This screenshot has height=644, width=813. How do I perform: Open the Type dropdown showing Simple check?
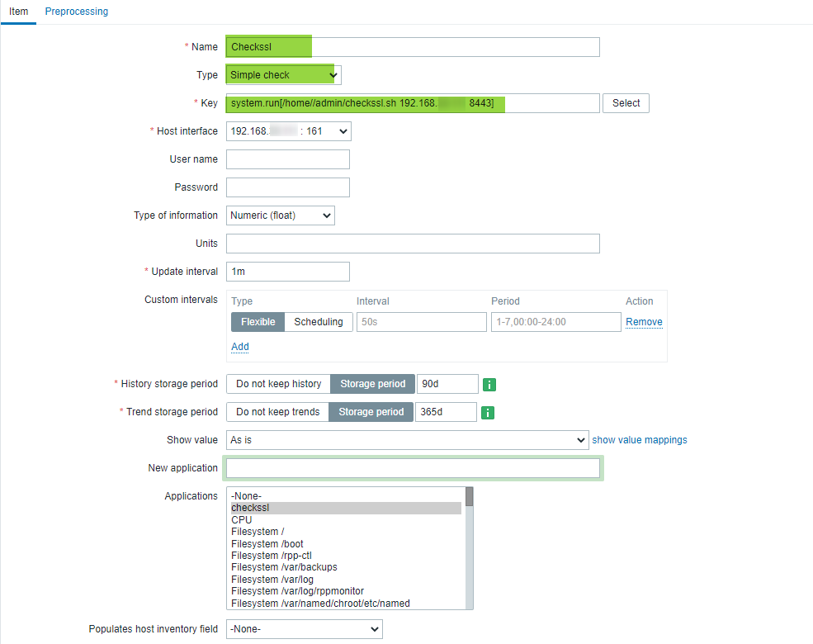[x=283, y=75]
